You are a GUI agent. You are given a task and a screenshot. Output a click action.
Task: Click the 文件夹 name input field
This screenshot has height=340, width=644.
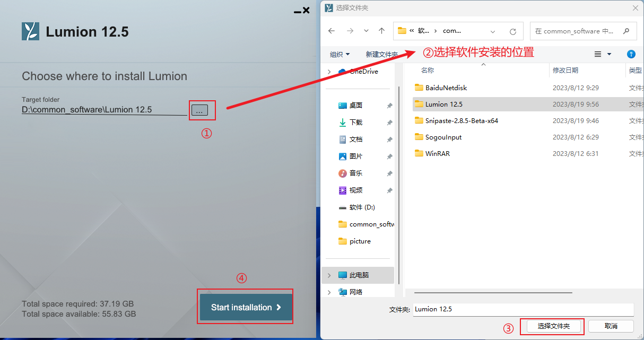[523, 309]
